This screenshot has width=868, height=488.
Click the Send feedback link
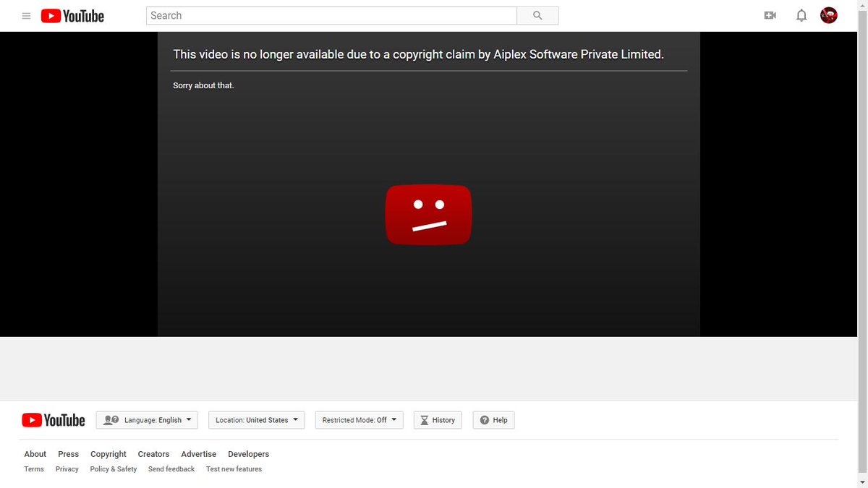[x=171, y=469]
